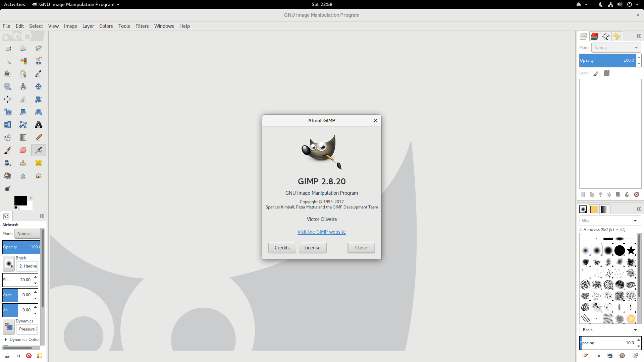The height and width of the screenshot is (362, 644).
Task: Click the License button
Action: point(313,248)
